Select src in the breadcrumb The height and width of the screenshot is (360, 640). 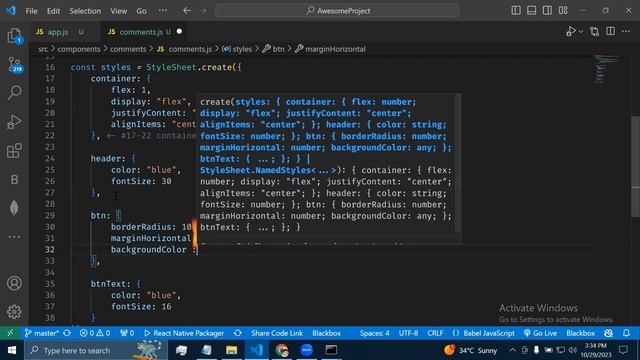click(43, 49)
